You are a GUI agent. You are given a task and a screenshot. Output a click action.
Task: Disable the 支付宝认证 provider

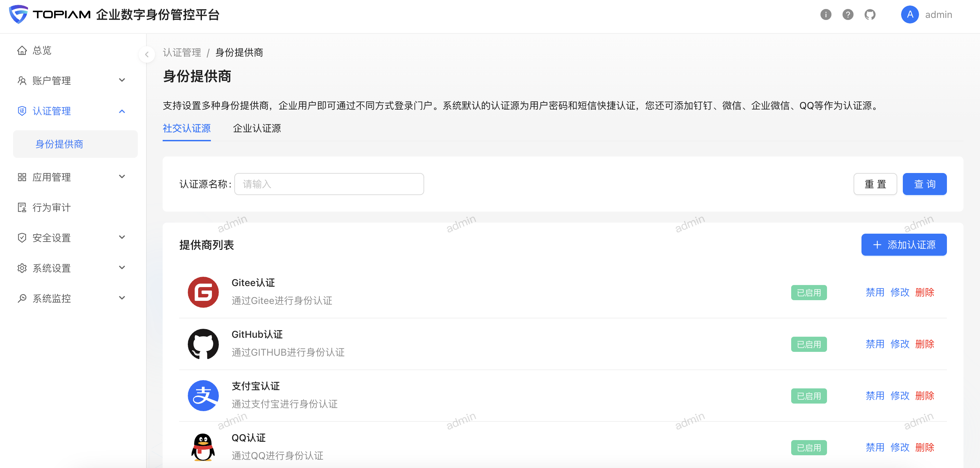(875, 396)
